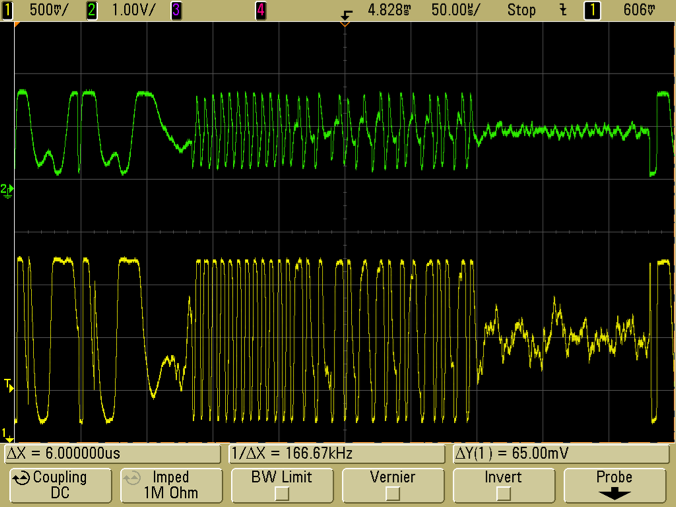The width and height of the screenshot is (676, 507).
Task: Enable the BW Limit checkbox
Action: pos(280,493)
